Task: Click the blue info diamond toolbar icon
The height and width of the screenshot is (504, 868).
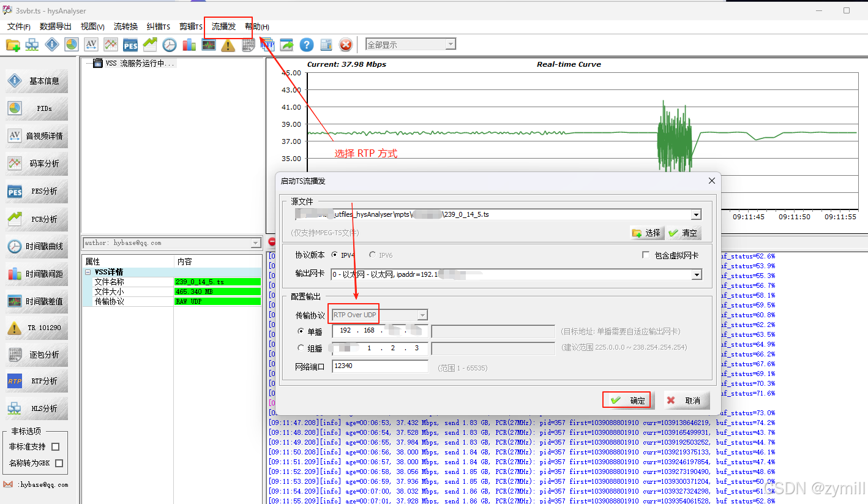Action: pos(51,45)
